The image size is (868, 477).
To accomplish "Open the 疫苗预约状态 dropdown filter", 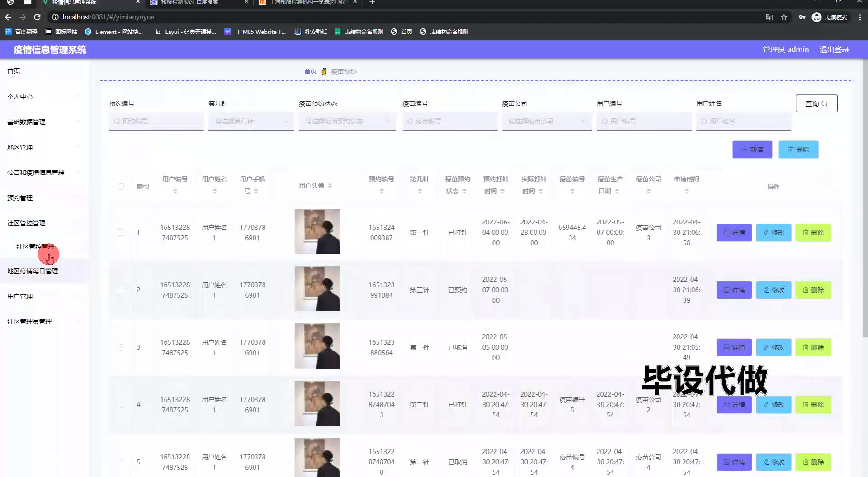I will 347,121.
